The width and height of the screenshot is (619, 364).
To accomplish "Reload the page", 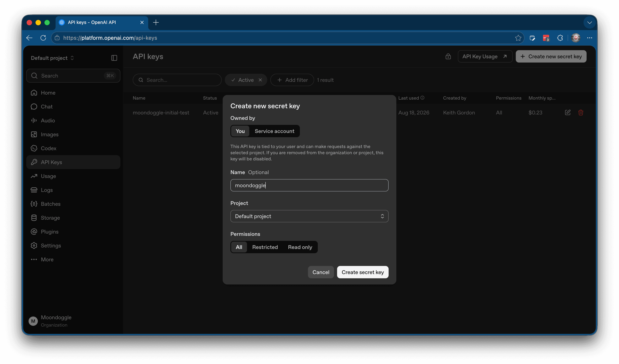I will coord(43,38).
